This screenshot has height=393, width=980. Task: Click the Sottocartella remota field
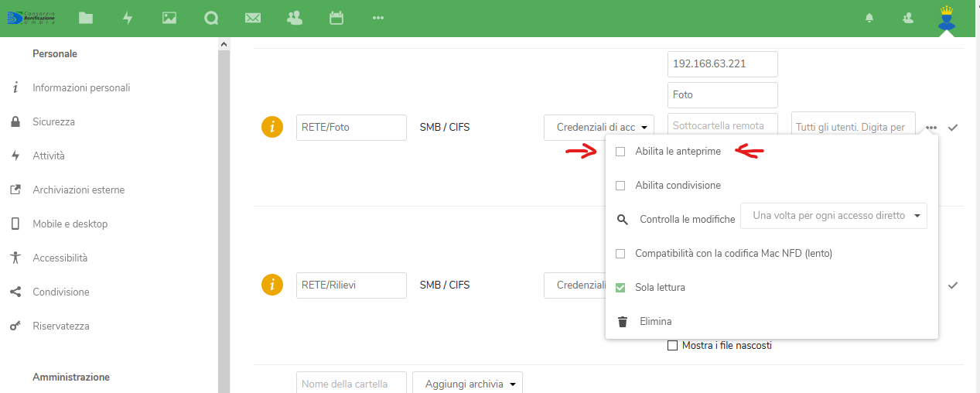pyautogui.click(x=722, y=125)
